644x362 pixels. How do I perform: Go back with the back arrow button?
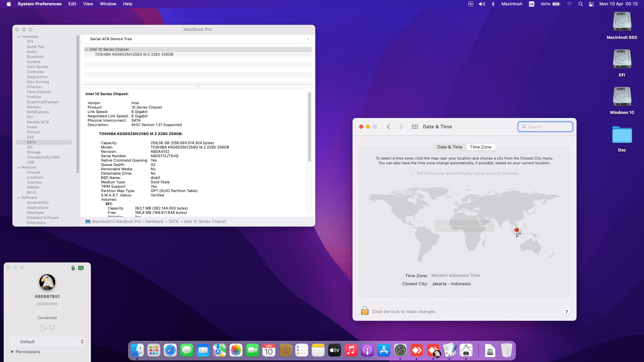pyautogui.click(x=388, y=127)
